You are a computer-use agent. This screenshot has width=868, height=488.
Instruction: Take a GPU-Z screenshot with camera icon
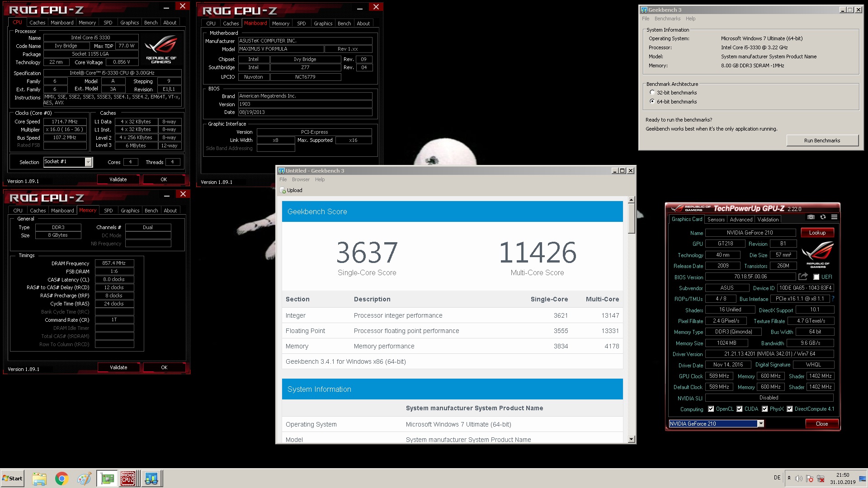(x=811, y=217)
